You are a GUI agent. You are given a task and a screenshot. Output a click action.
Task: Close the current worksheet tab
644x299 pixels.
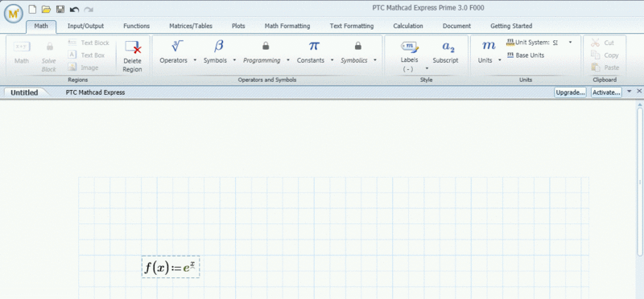pyautogui.click(x=639, y=91)
